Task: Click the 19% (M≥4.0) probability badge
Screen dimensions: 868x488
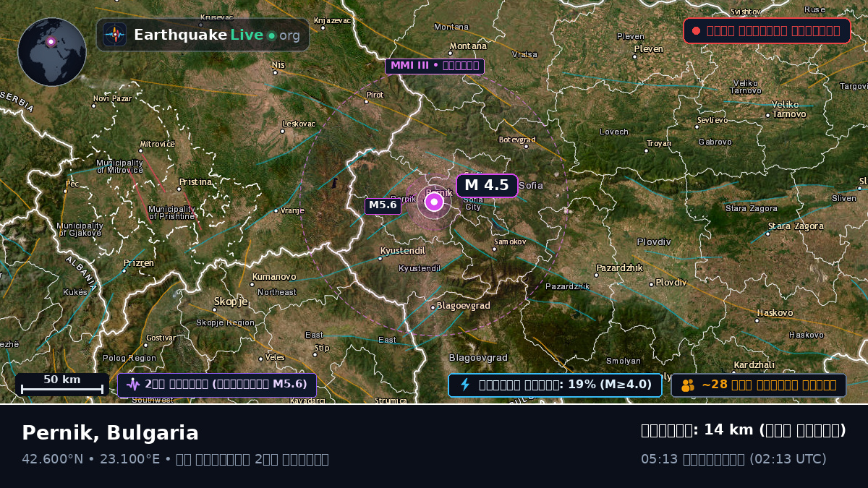Action: click(555, 385)
